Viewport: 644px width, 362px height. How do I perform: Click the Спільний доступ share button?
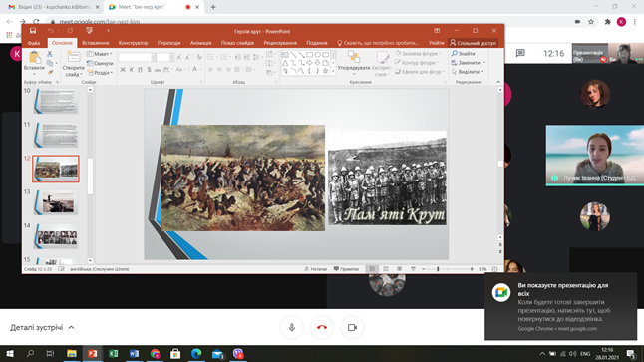pyautogui.click(x=474, y=43)
